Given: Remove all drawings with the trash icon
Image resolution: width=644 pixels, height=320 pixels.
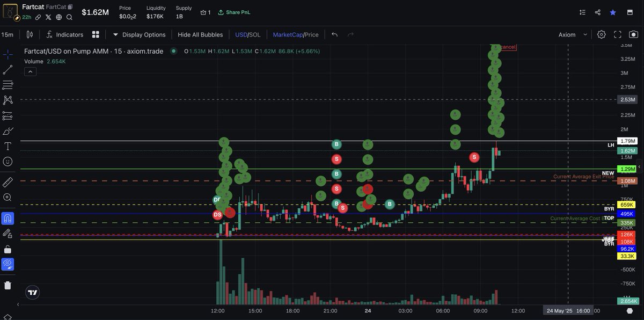Looking at the screenshot, I should point(7,285).
